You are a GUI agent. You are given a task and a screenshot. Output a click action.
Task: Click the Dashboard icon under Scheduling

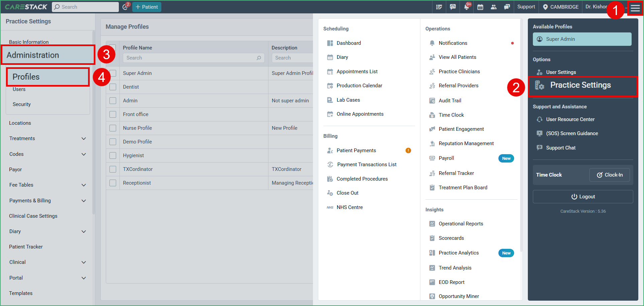[x=330, y=43]
